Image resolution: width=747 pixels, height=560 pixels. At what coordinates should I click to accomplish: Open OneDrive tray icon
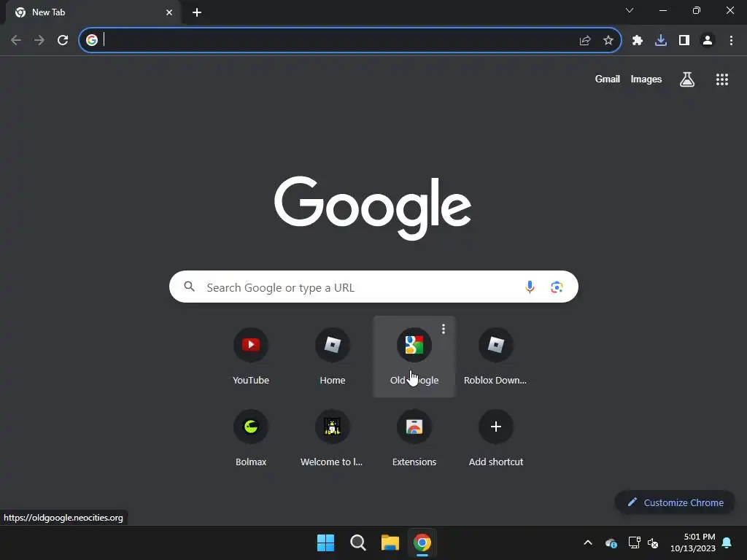(611, 542)
